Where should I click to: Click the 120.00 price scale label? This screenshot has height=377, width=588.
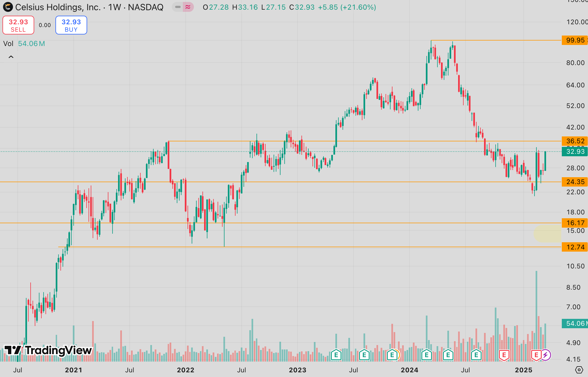(x=577, y=22)
